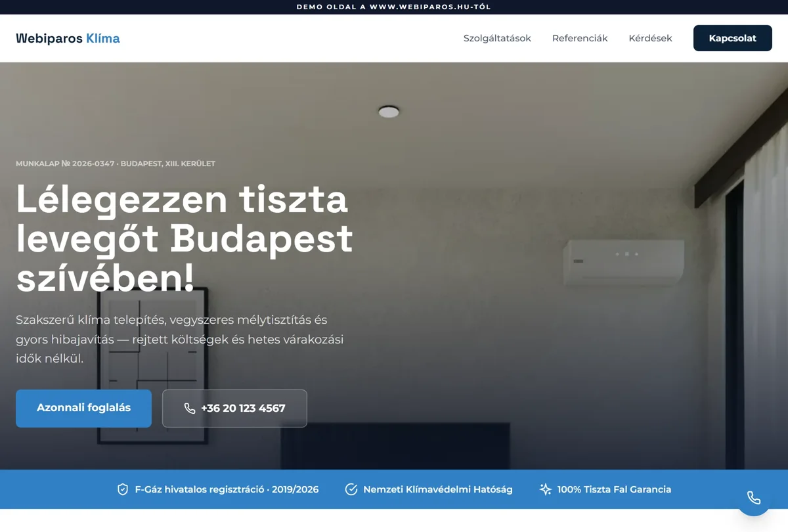Click the 'Szakszerű klíma telepítés' paragraph
The width and height of the screenshot is (788, 532).
[180, 340]
